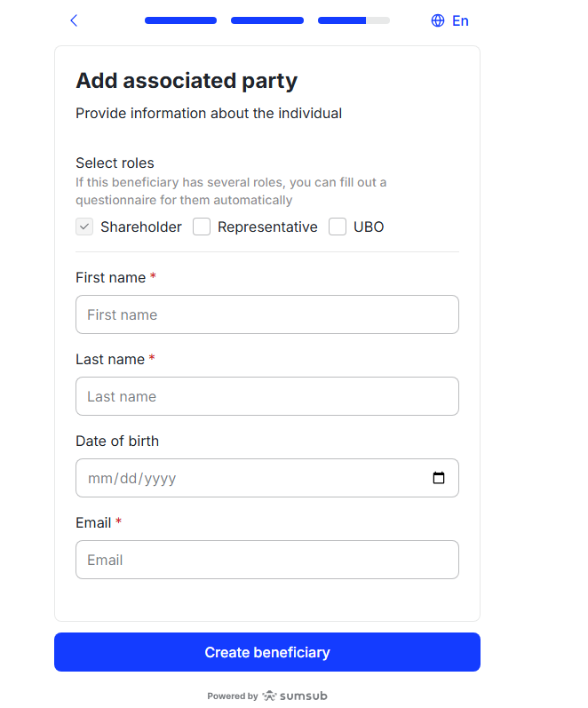Click the Date of birth label
This screenshot has width=588, height=708.
pos(117,442)
